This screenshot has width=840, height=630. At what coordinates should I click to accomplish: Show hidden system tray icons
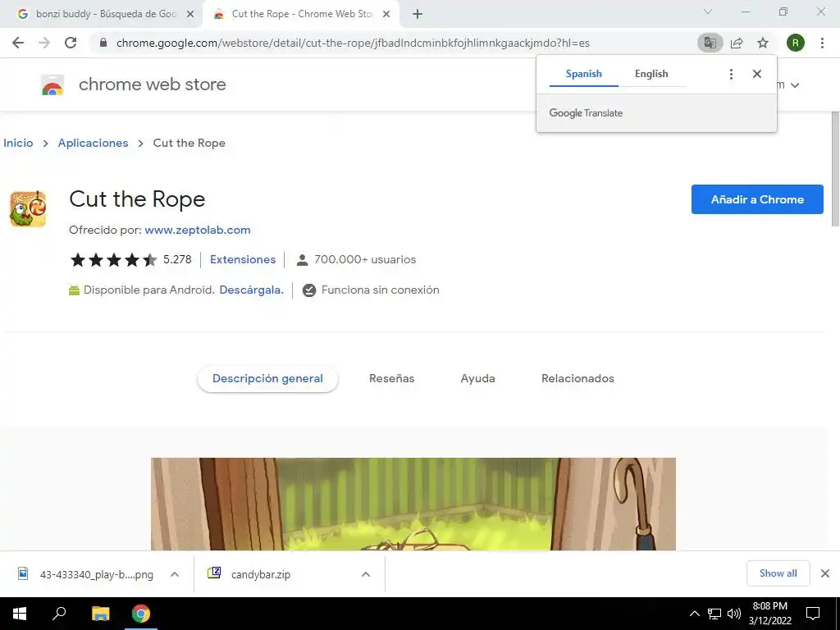[694, 614]
